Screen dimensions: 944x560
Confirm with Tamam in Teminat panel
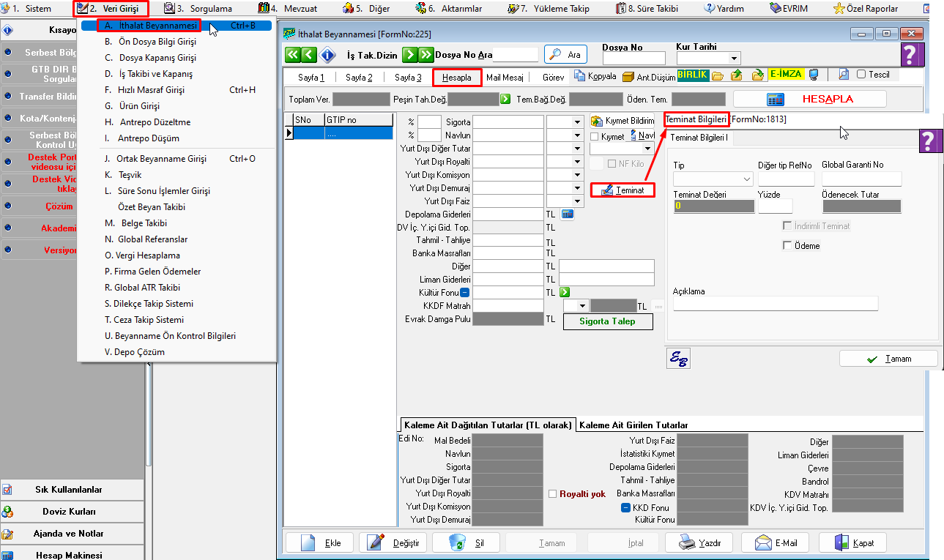tap(888, 359)
